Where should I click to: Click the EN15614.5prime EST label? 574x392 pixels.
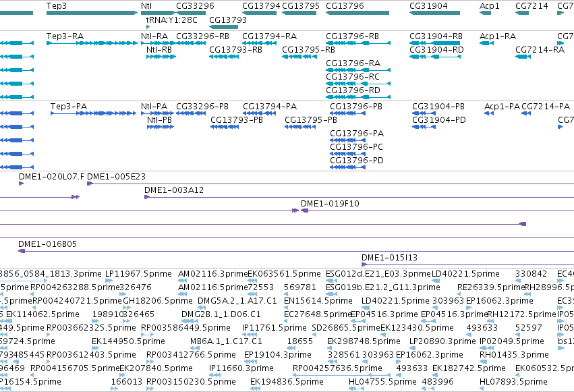(x=318, y=301)
